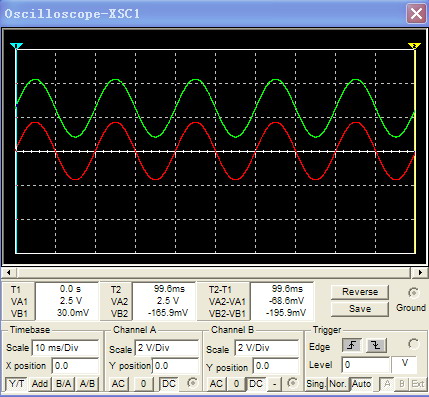Switch timebase to Add mode

(40, 384)
